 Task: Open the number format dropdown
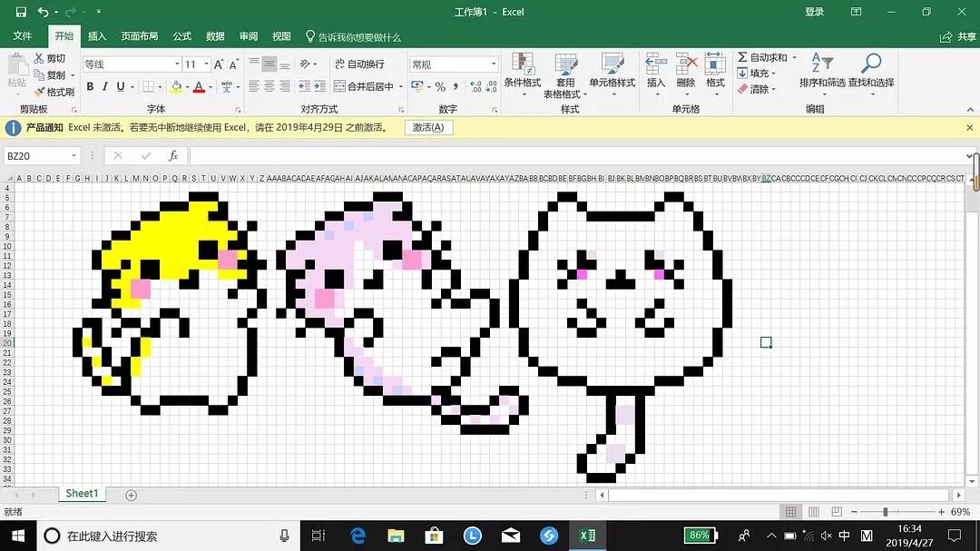493,64
